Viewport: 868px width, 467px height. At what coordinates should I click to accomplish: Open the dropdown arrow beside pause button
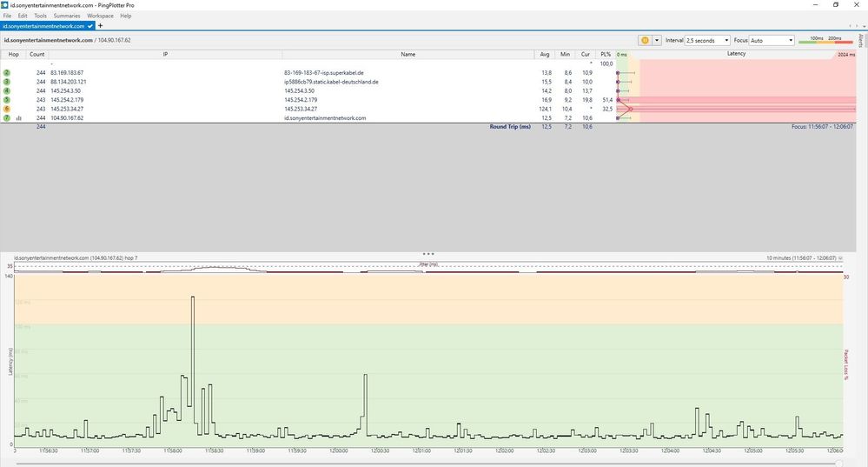pos(657,40)
